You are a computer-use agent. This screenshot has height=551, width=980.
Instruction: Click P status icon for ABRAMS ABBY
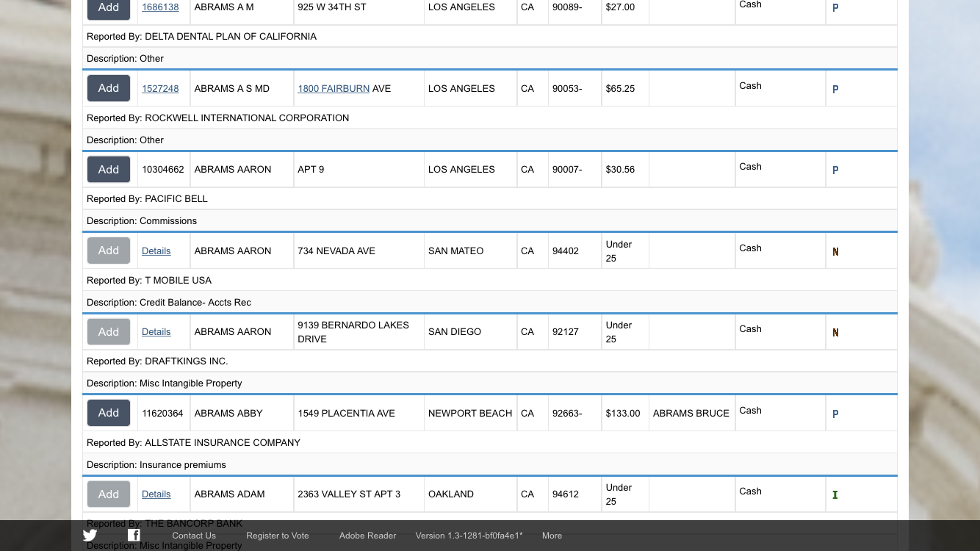tap(835, 414)
